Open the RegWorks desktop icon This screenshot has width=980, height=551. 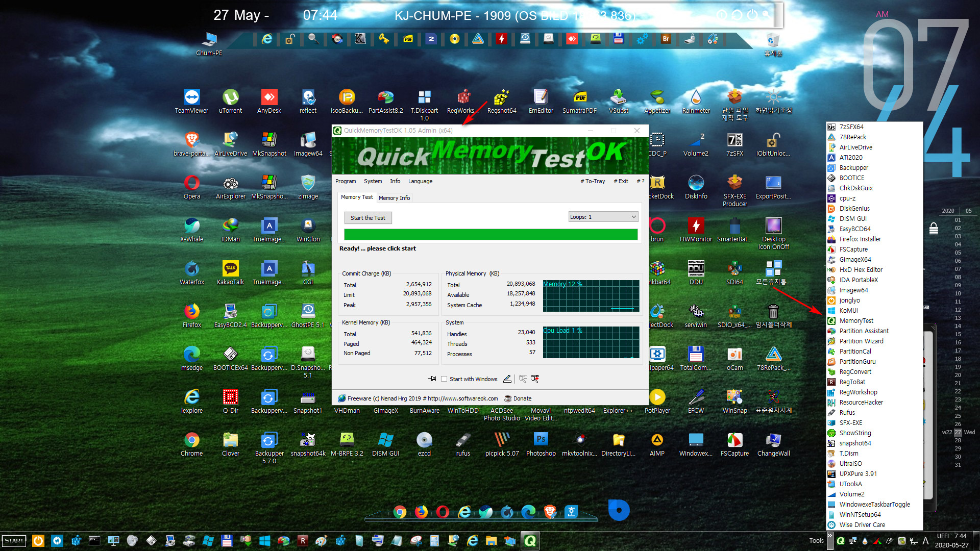[462, 101]
